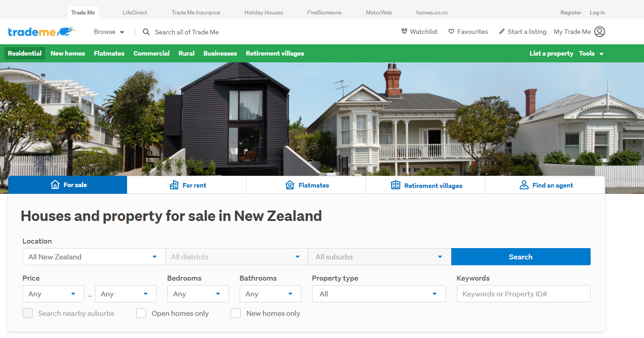Select the Residential menu item
The width and height of the screenshot is (644, 338).
pos(25,53)
